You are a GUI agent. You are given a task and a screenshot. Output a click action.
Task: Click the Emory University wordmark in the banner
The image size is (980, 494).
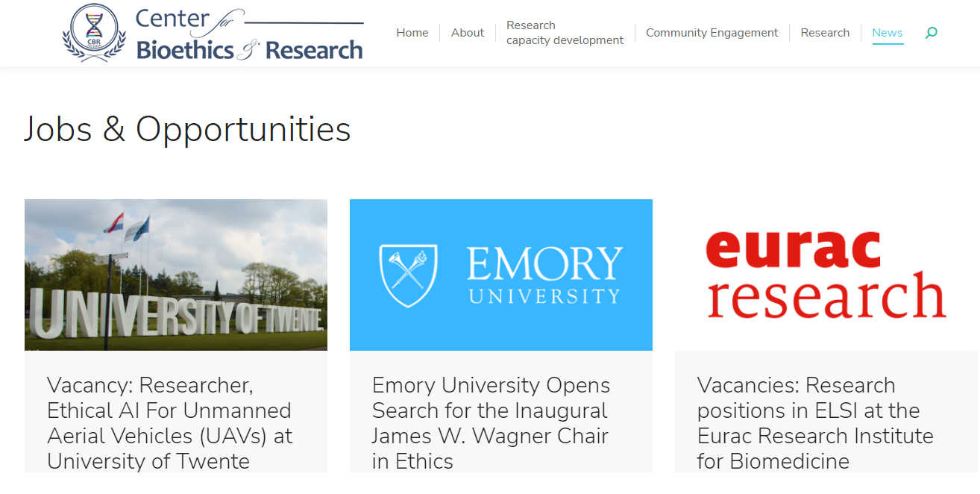pos(544,275)
